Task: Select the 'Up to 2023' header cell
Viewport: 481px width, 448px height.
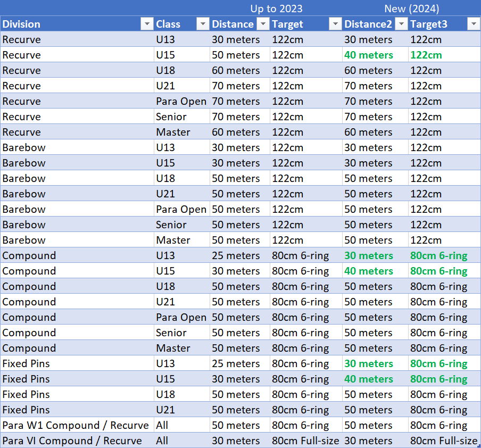Action: point(276,9)
